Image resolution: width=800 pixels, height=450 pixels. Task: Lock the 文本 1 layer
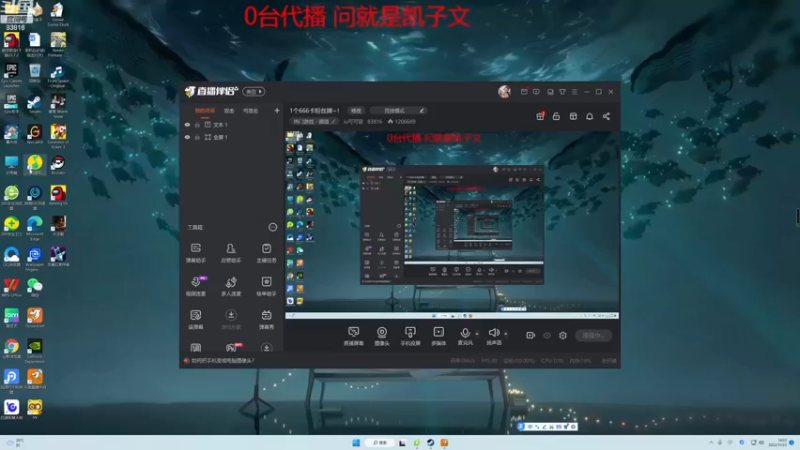(x=197, y=124)
